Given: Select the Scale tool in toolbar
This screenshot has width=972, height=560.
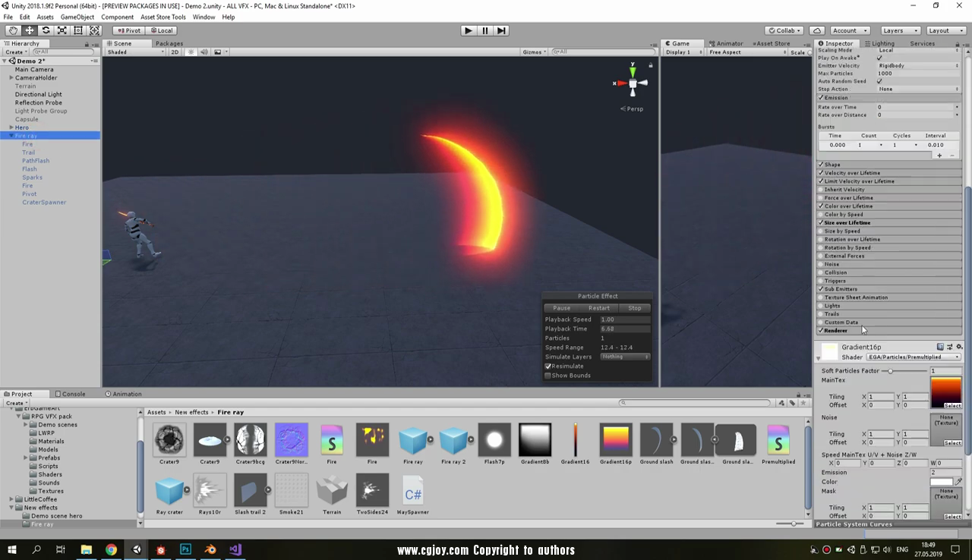Looking at the screenshot, I should pyautogui.click(x=62, y=30).
